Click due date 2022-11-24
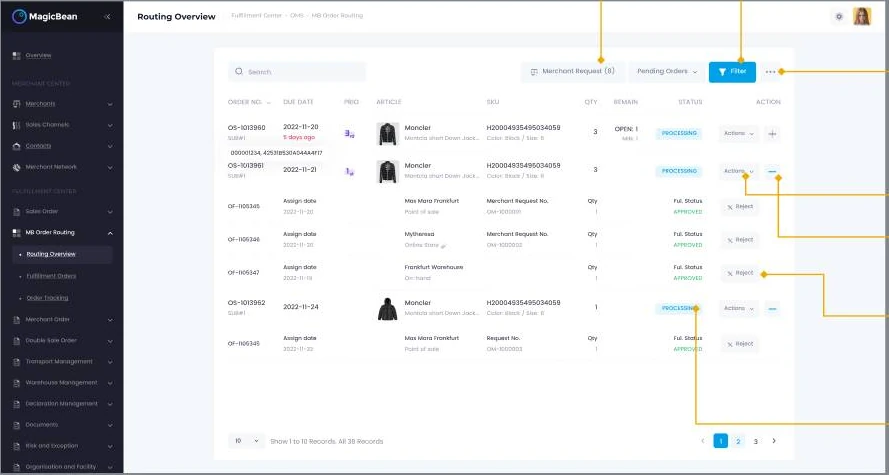This screenshot has height=475, width=889. (300, 307)
